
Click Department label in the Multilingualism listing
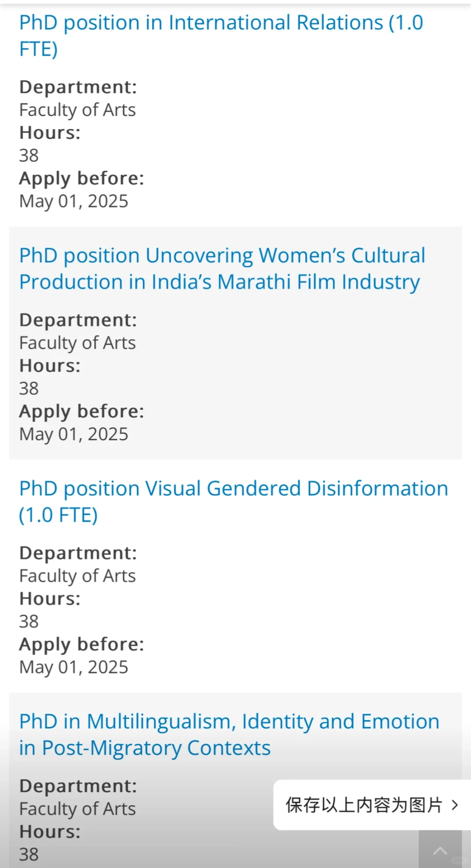pyautogui.click(x=78, y=786)
